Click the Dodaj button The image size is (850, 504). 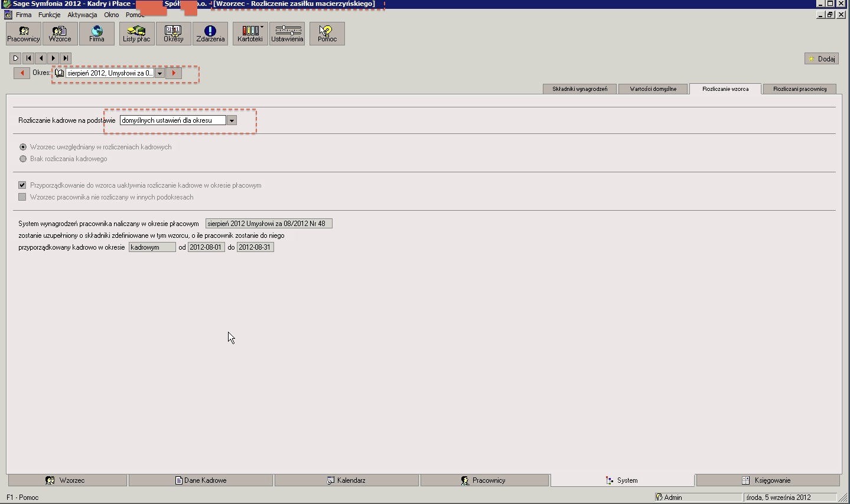pyautogui.click(x=821, y=58)
